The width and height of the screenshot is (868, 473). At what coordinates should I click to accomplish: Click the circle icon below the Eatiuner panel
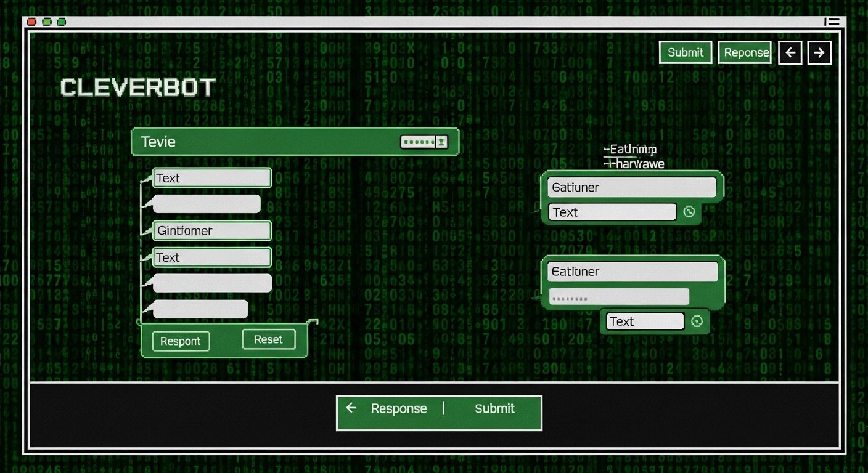point(697,321)
